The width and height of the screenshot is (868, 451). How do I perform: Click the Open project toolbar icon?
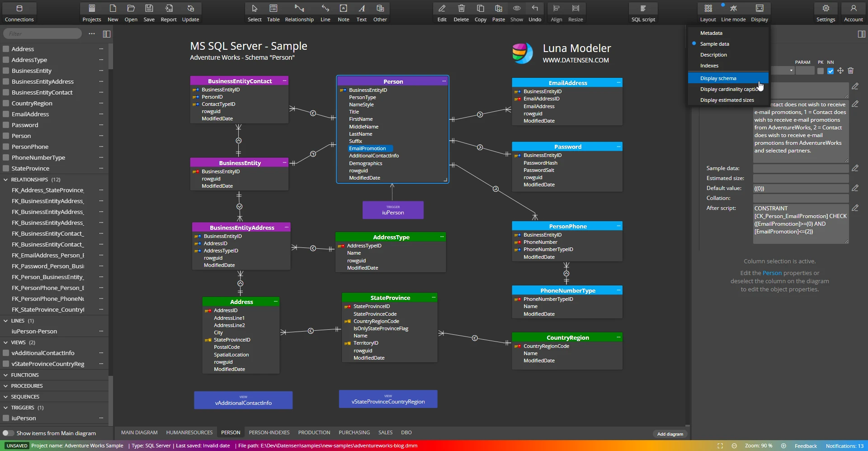pyautogui.click(x=131, y=13)
